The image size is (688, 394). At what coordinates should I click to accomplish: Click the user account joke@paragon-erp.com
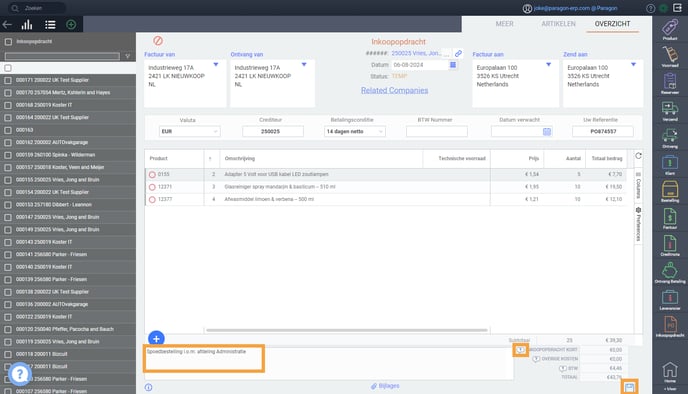coord(575,8)
